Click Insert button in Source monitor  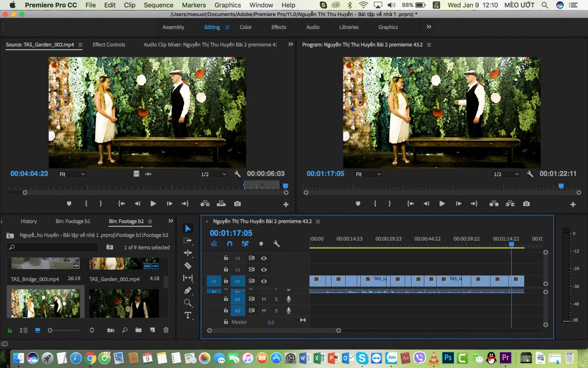[x=205, y=204]
